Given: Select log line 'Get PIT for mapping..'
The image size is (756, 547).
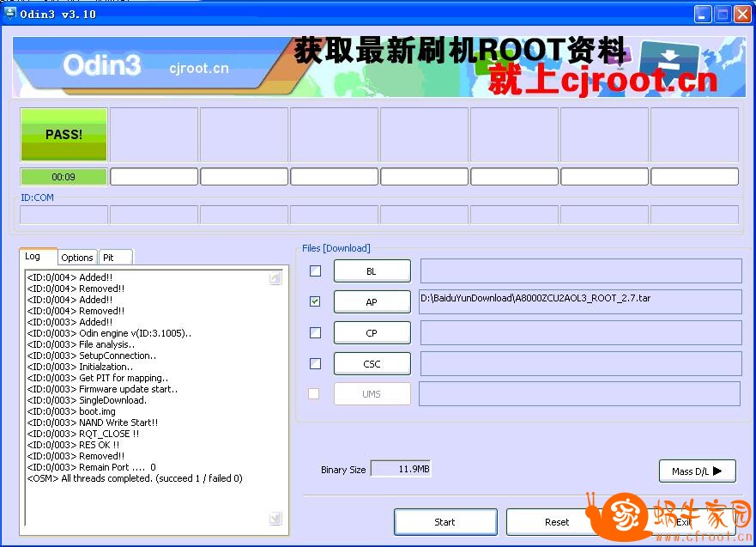Looking at the screenshot, I should (x=98, y=378).
